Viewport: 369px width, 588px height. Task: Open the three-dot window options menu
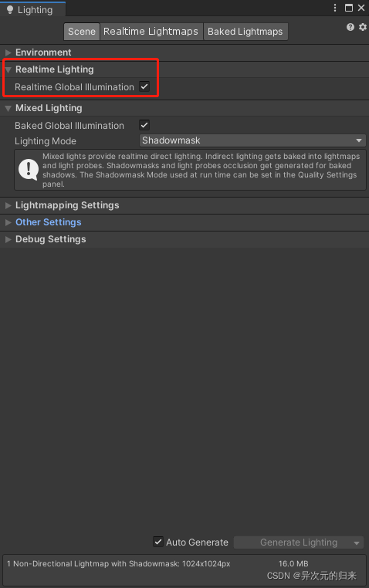pos(335,8)
